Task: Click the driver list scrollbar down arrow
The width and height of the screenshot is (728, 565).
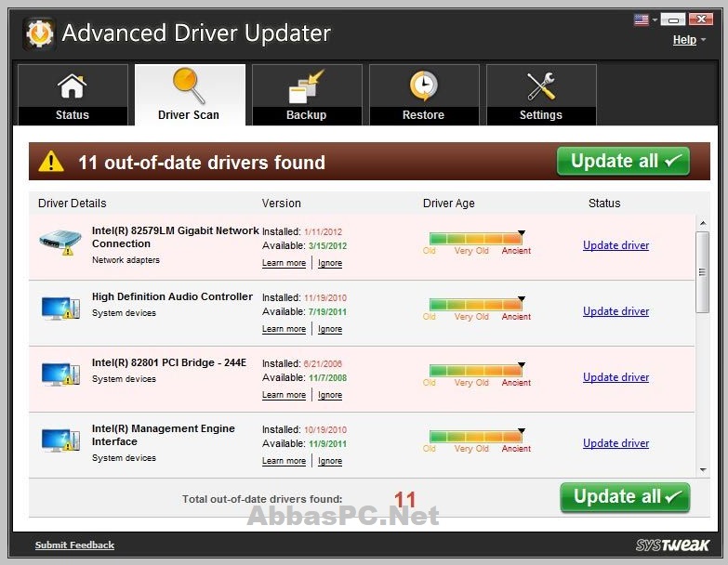Action: click(703, 470)
